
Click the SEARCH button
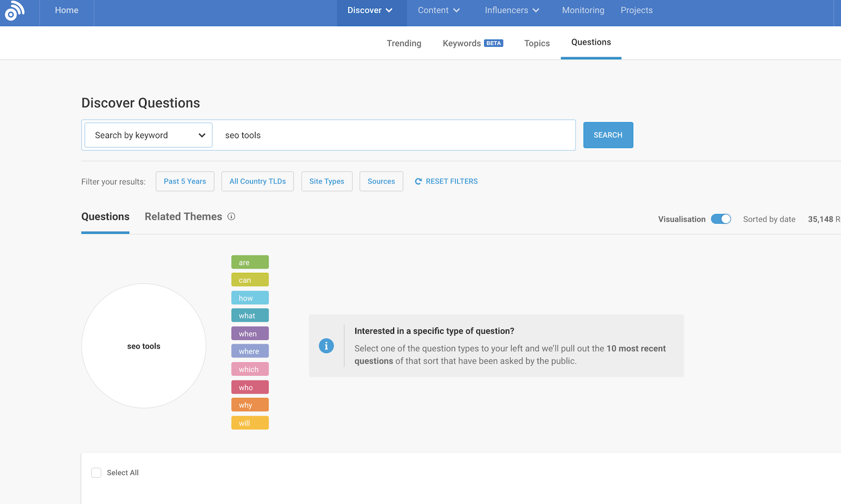tap(608, 135)
